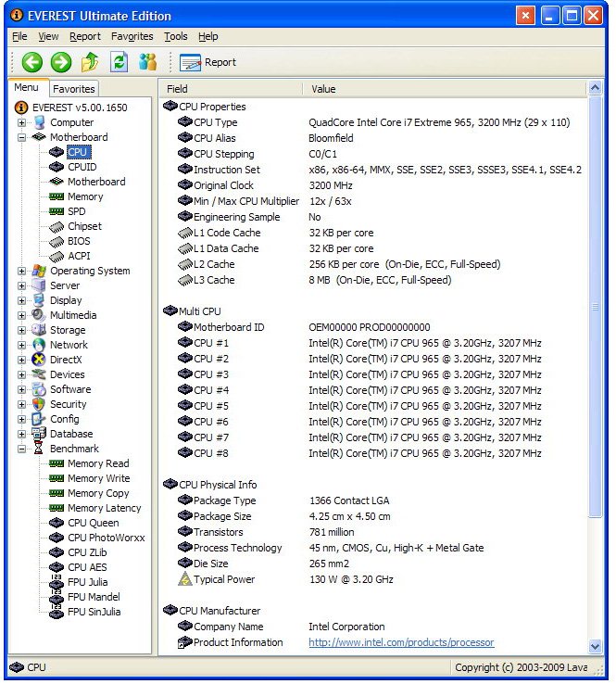Open the Favorites menu
This screenshot has height=684, width=616.
132,37
